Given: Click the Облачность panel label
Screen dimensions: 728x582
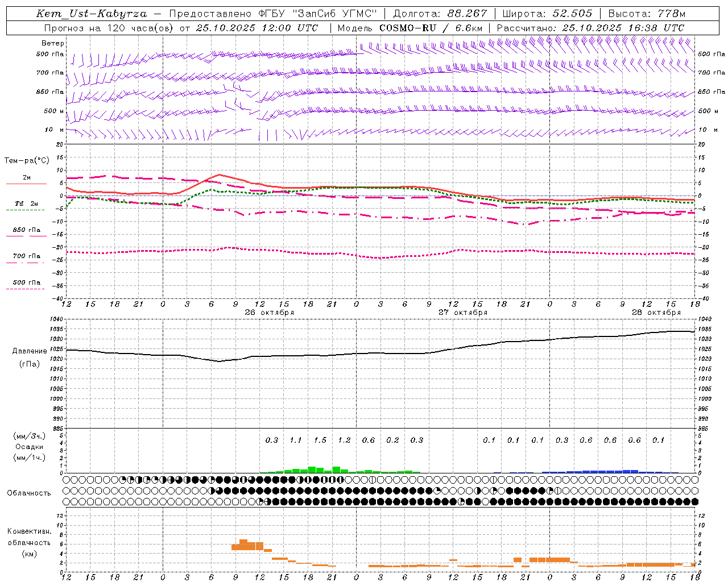Looking at the screenshot, I should [x=29, y=493].
